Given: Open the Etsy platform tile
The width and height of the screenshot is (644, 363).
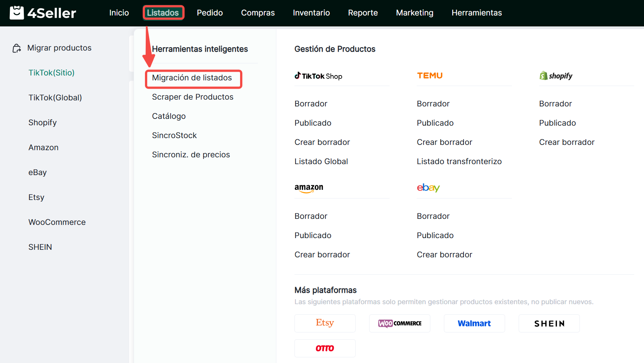Looking at the screenshot, I should point(325,323).
